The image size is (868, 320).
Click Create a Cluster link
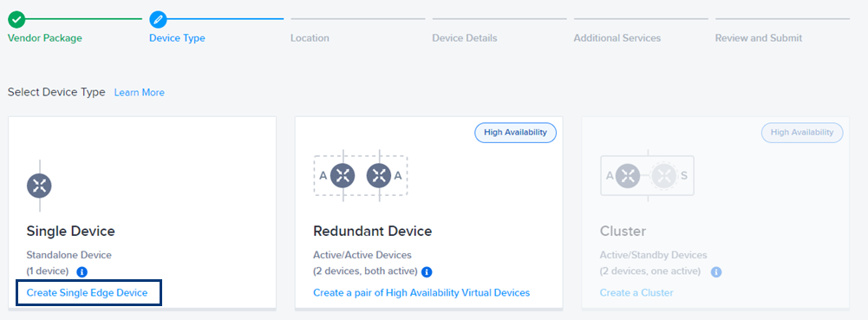pos(636,293)
